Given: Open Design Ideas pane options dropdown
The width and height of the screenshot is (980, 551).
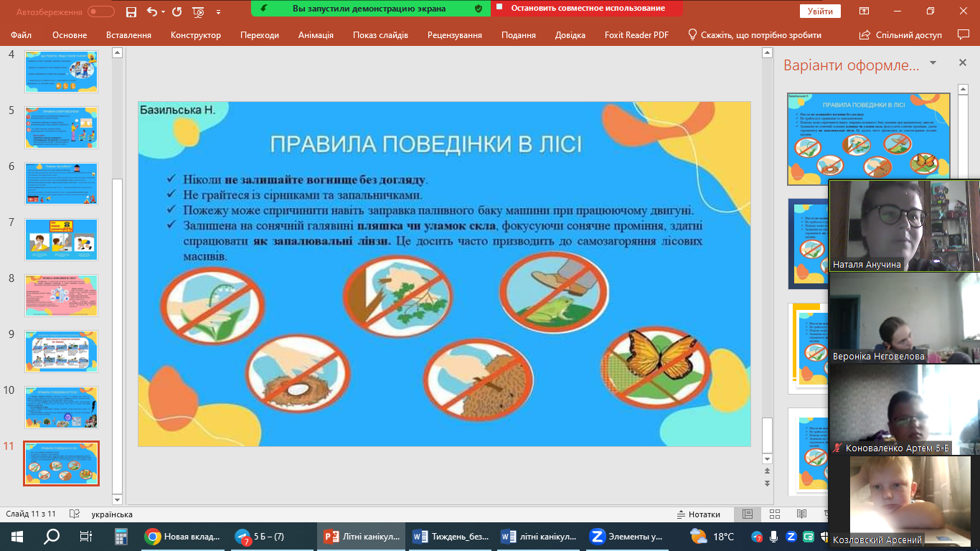Looking at the screenshot, I should [x=933, y=64].
